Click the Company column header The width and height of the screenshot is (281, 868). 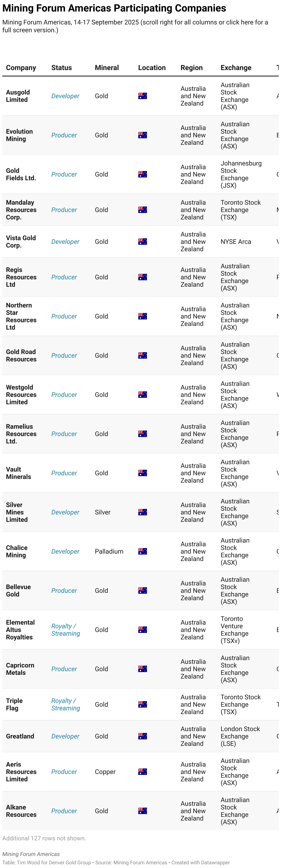pos(21,68)
